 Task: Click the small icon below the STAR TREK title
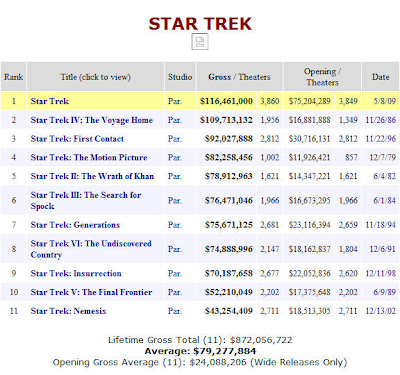[200, 42]
